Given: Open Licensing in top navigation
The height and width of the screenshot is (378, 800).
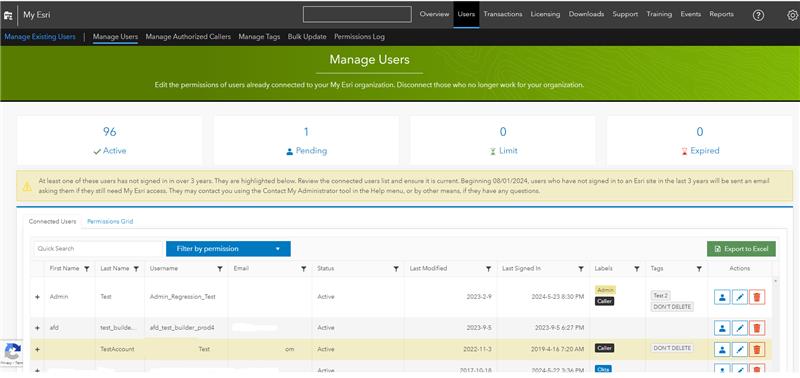Looking at the screenshot, I should [x=545, y=14].
